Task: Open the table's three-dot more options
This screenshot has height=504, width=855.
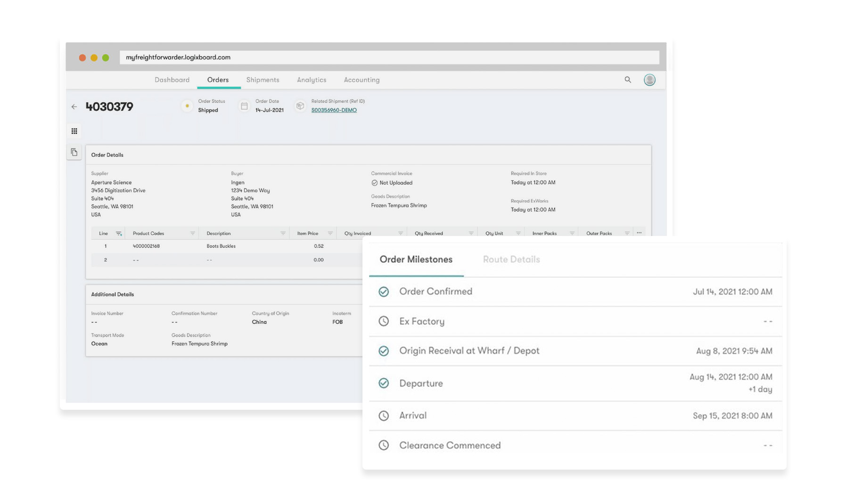Action: tap(639, 233)
